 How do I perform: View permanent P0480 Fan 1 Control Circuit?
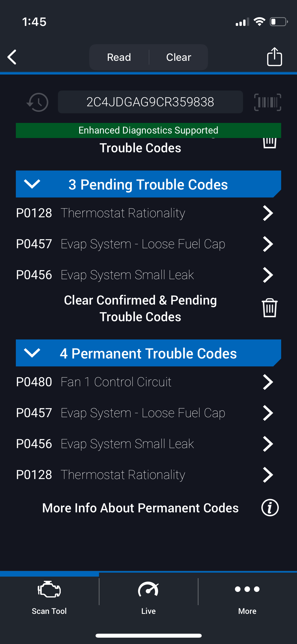click(x=116, y=382)
